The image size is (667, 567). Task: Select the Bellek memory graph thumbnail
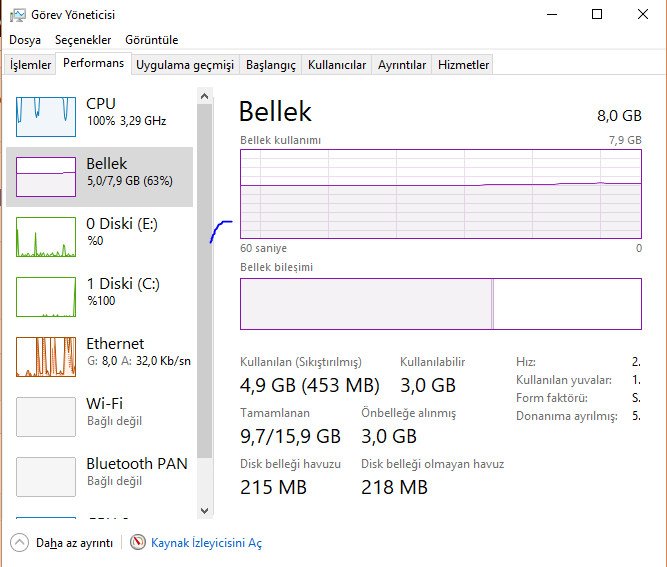click(46, 177)
